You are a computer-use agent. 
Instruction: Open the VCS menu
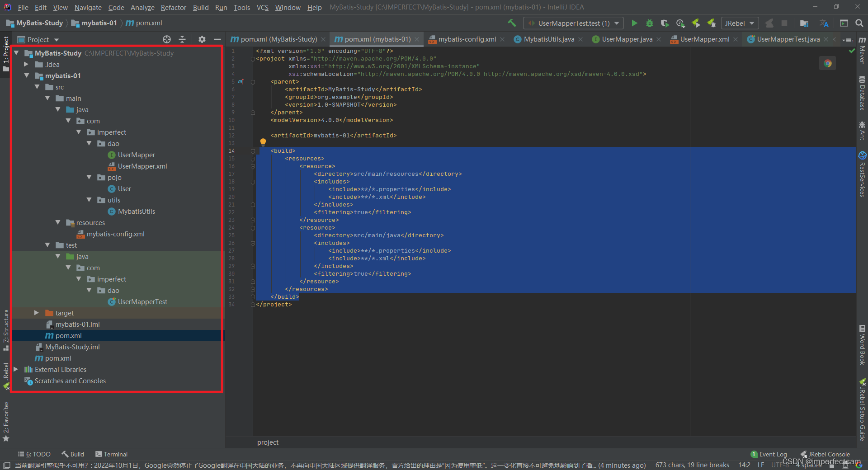pos(262,7)
